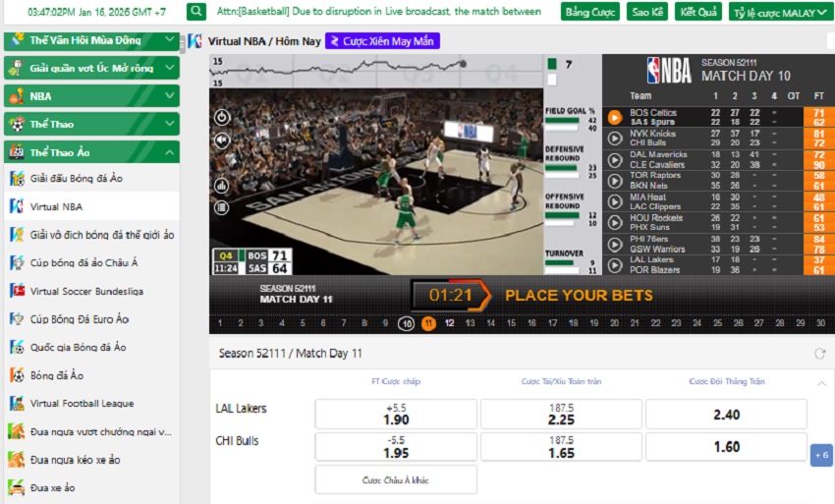This screenshot has width=835, height=504.
Task: Open the Tỷ lệ cược MALAY dropdown
Action: coord(780,12)
